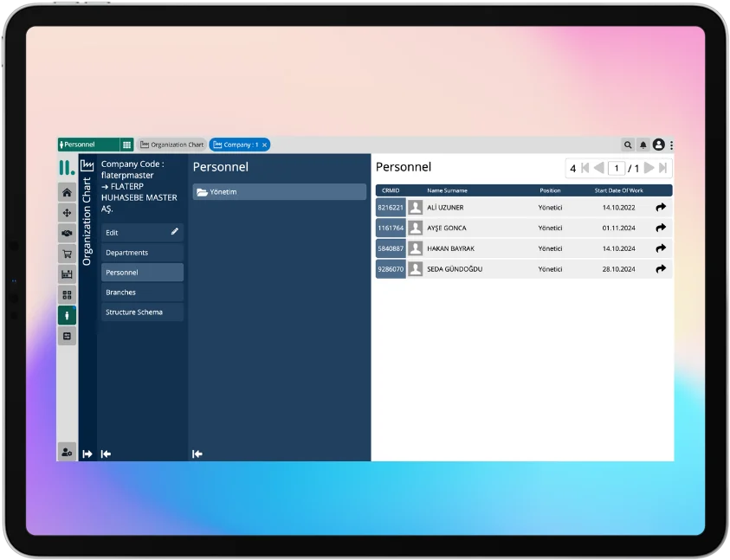Open the move arrows module icon
Image resolution: width=730 pixels, height=560 pixels.
67,212
